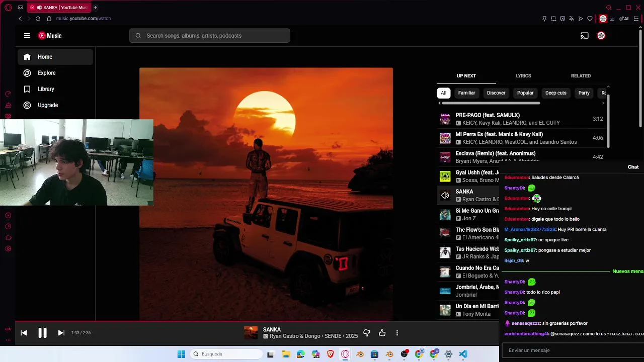Click the filter chips right arrow
The width and height of the screenshot is (644, 362).
tap(603, 103)
